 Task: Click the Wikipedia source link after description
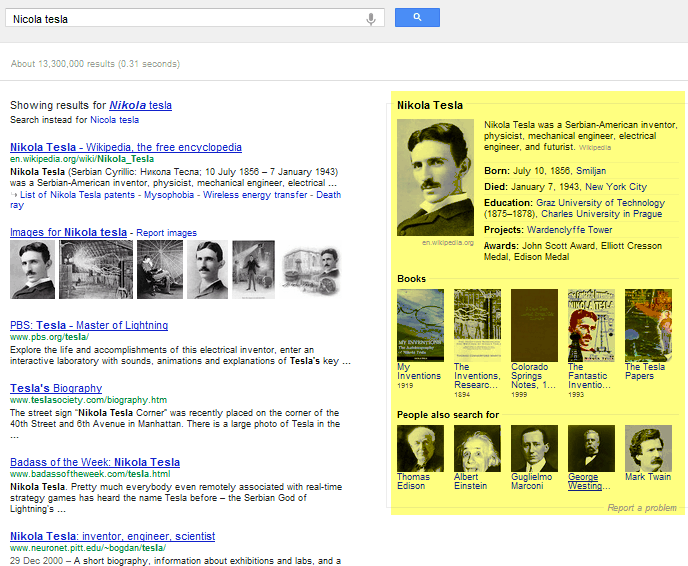click(595, 147)
